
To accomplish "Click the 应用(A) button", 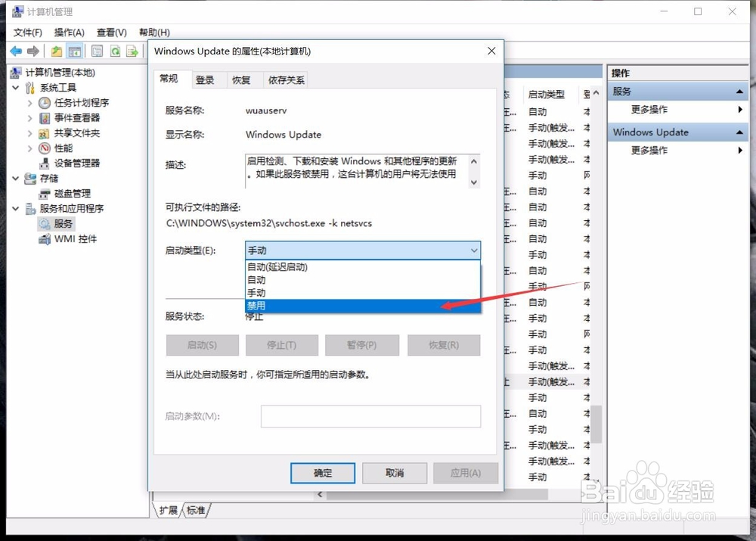I will pos(466,474).
